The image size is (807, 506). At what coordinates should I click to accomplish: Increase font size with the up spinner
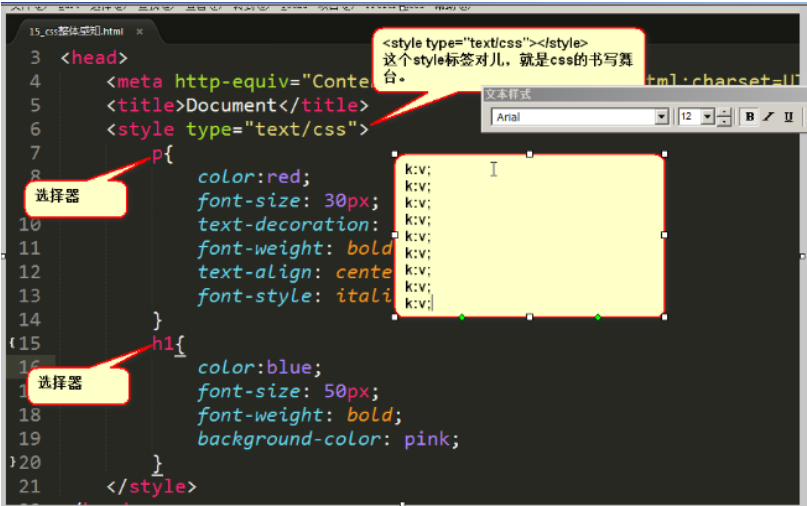point(724,113)
